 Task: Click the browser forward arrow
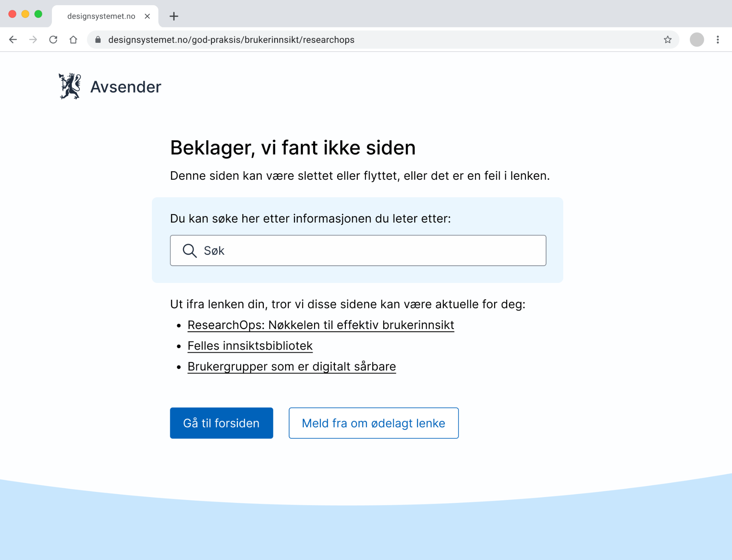pos(33,40)
